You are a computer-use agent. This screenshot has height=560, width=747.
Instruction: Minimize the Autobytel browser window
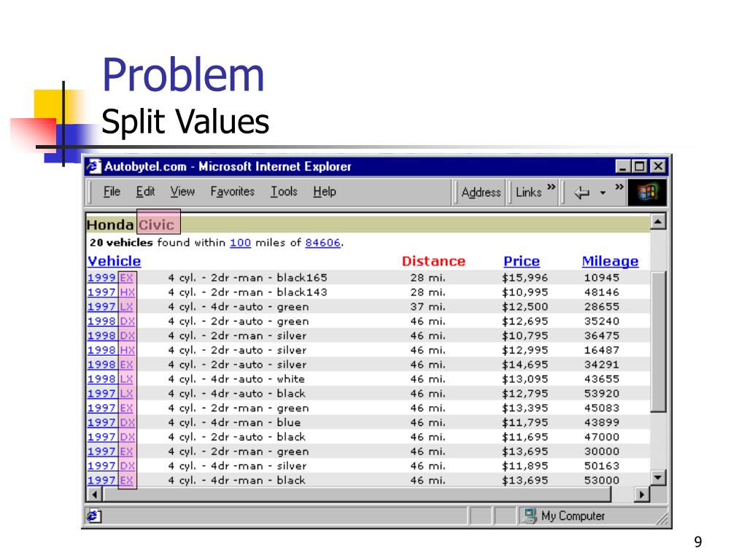[x=623, y=166]
